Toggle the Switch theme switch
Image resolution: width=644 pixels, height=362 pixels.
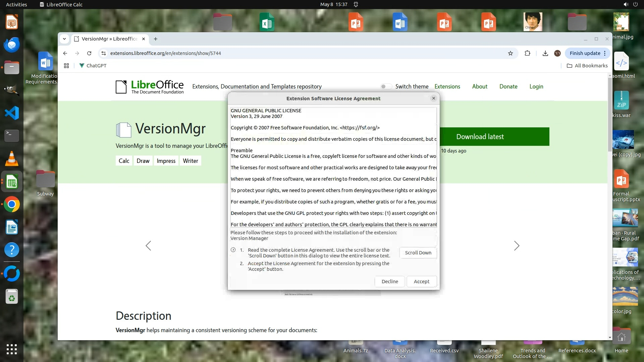pos(386,86)
